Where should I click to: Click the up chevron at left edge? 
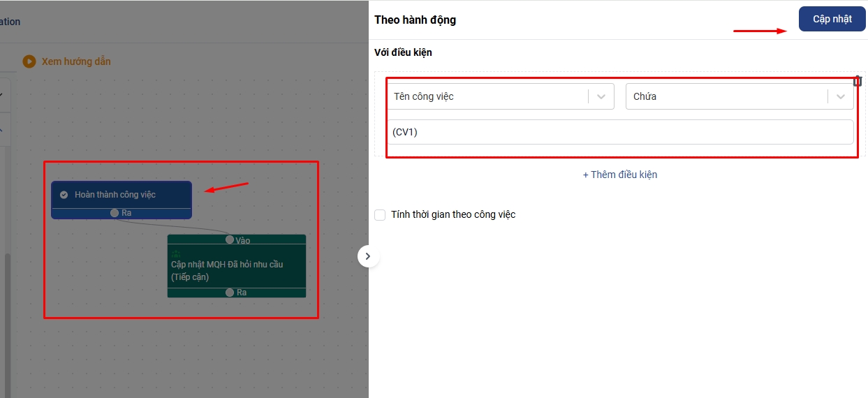pos(1,130)
